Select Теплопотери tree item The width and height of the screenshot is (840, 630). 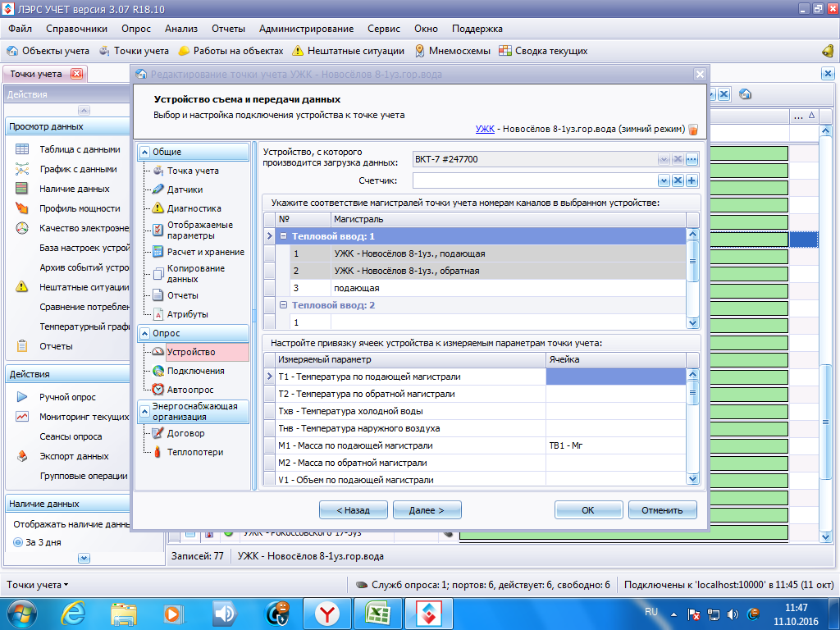point(194,452)
